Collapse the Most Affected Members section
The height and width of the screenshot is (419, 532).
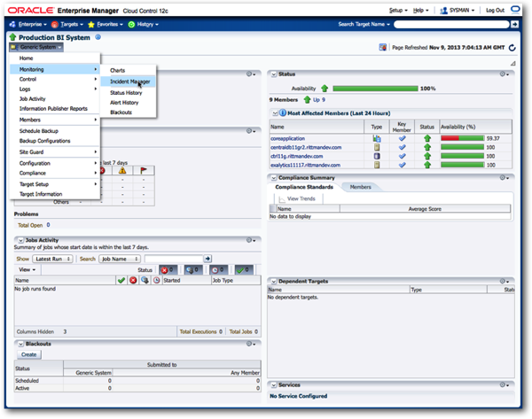click(275, 113)
